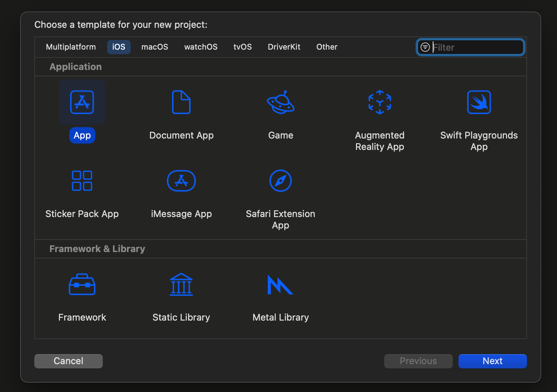This screenshot has width=557, height=392.
Task: Click the Previous button
Action: click(418, 361)
